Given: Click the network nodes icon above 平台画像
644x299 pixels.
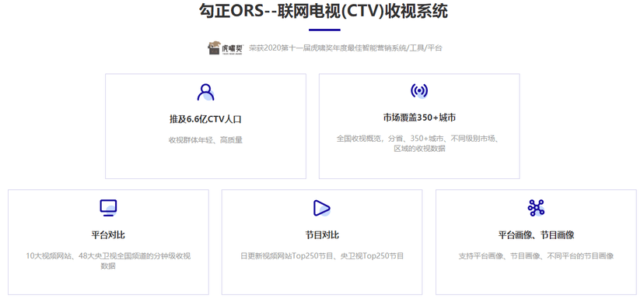Looking at the screenshot, I should 536,208.
